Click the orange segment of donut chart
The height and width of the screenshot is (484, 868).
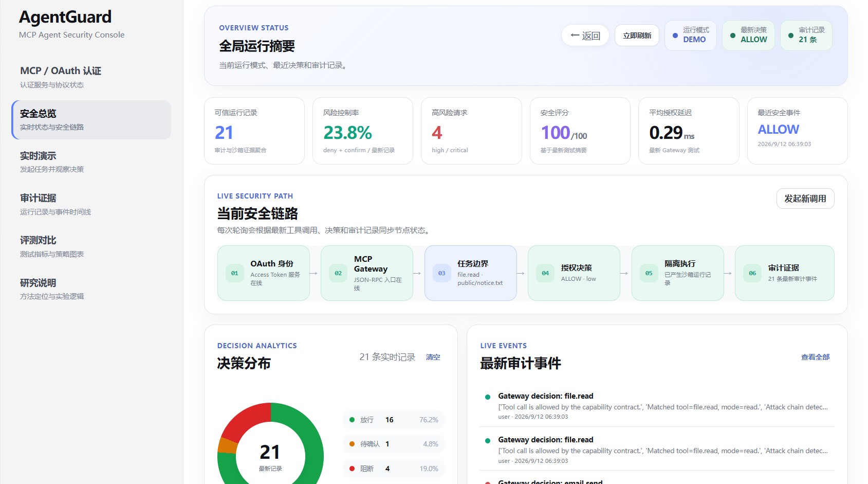point(227,445)
